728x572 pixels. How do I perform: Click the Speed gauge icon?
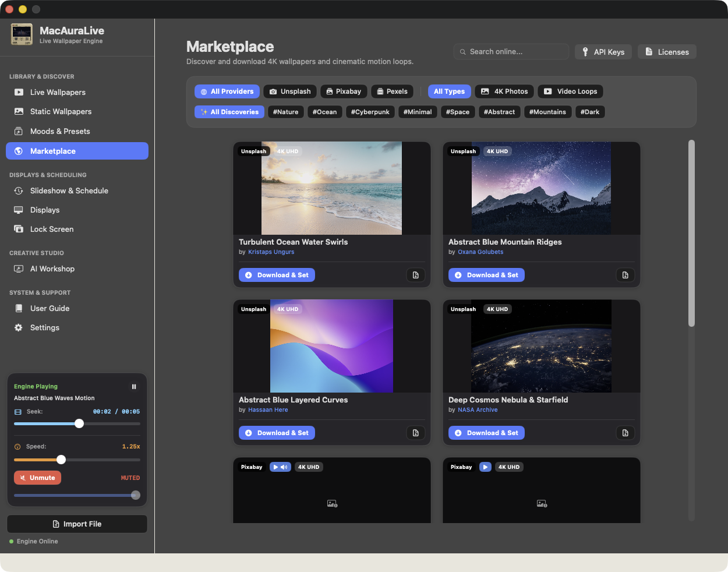tap(17, 447)
